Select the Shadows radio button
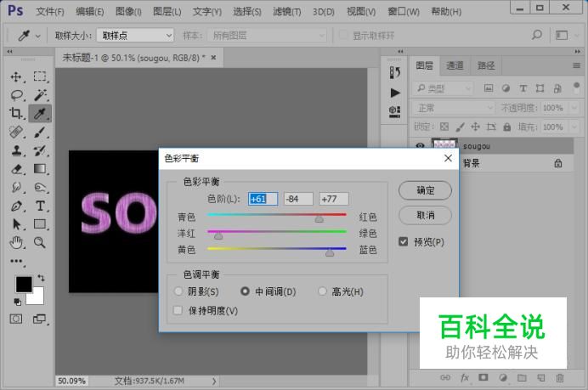This screenshot has width=588, height=390. (x=178, y=291)
